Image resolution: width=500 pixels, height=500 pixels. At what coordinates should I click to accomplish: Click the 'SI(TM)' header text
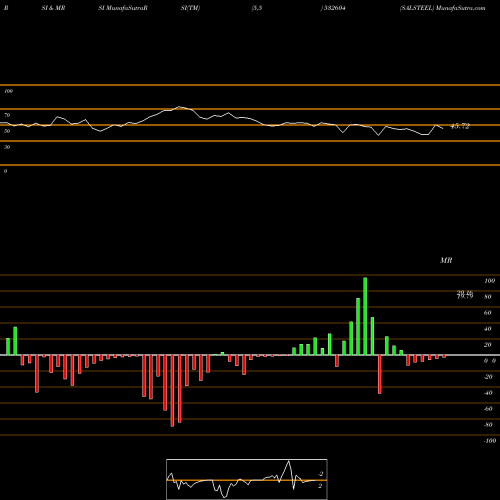pyautogui.click(x=190, y=8)
